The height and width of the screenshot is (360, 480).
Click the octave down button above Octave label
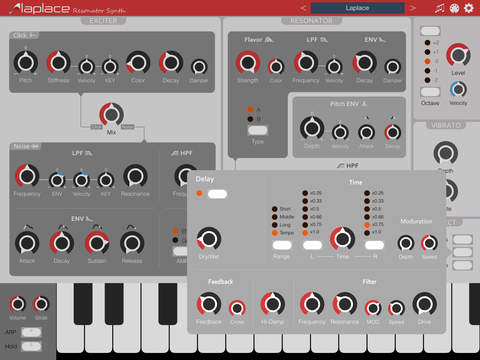(430, 92)
